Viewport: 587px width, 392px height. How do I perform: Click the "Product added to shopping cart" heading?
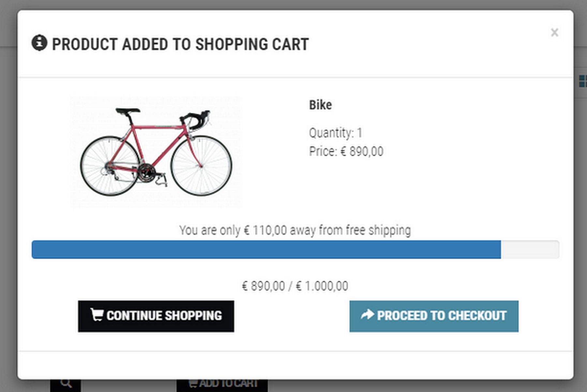tap(180, 44)
